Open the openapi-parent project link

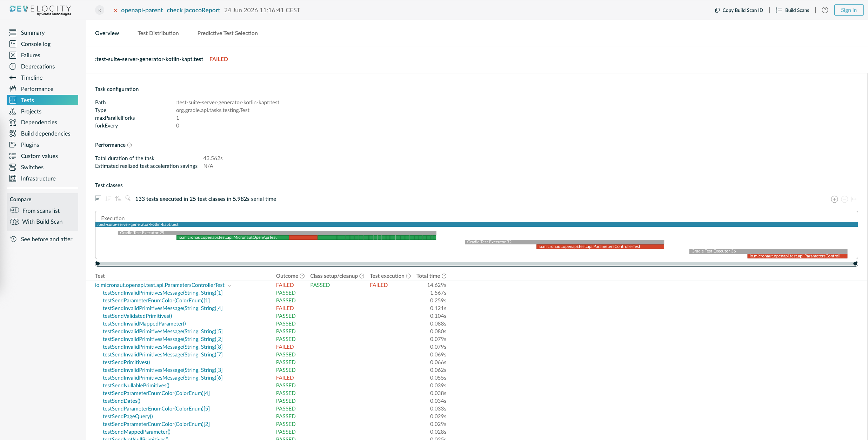tap(142, 10)
